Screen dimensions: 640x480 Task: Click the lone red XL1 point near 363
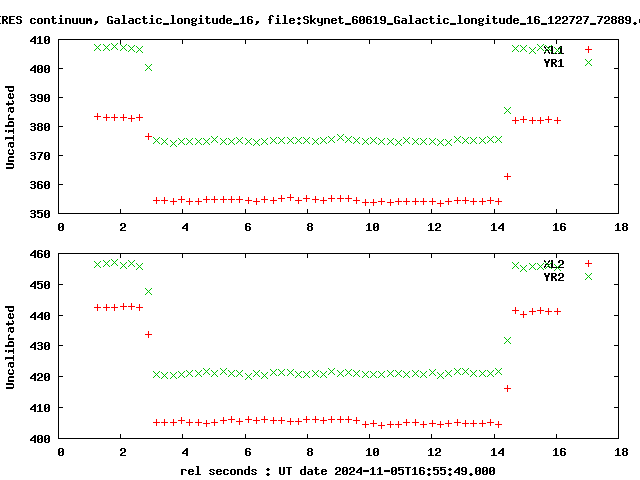(x=507, y=177)
